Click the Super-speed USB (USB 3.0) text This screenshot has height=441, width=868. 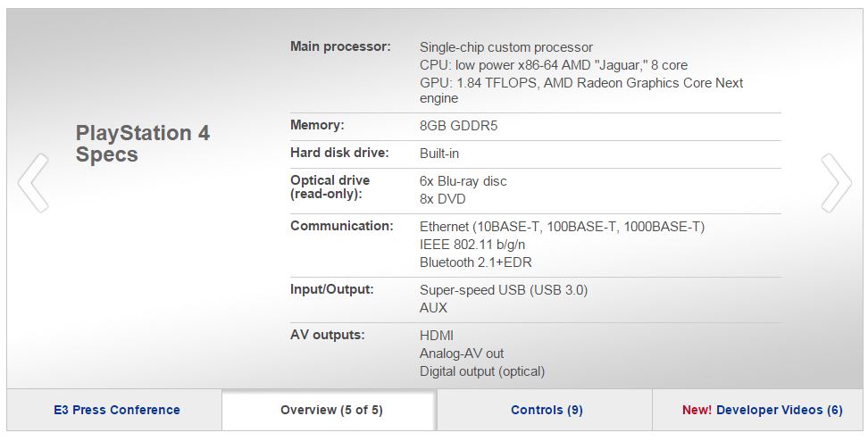[x=504, y=290]
